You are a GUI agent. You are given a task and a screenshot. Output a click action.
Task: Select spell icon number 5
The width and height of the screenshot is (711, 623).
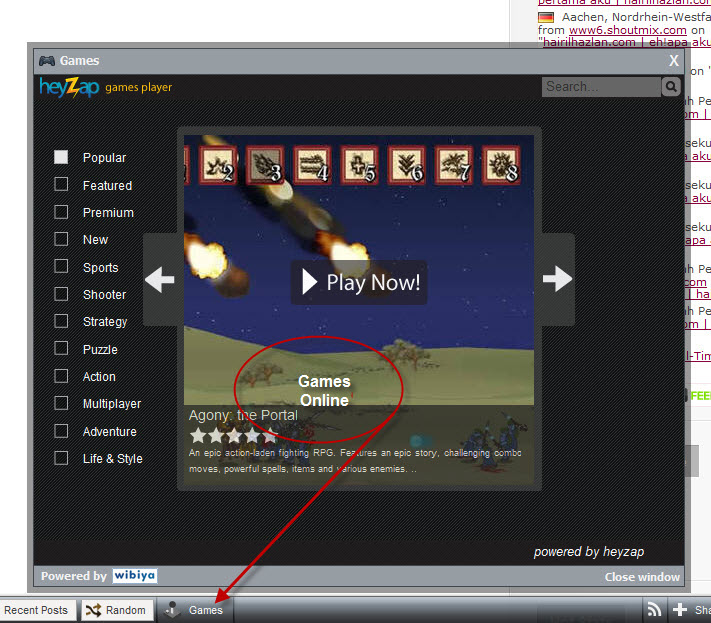(360, 165)
